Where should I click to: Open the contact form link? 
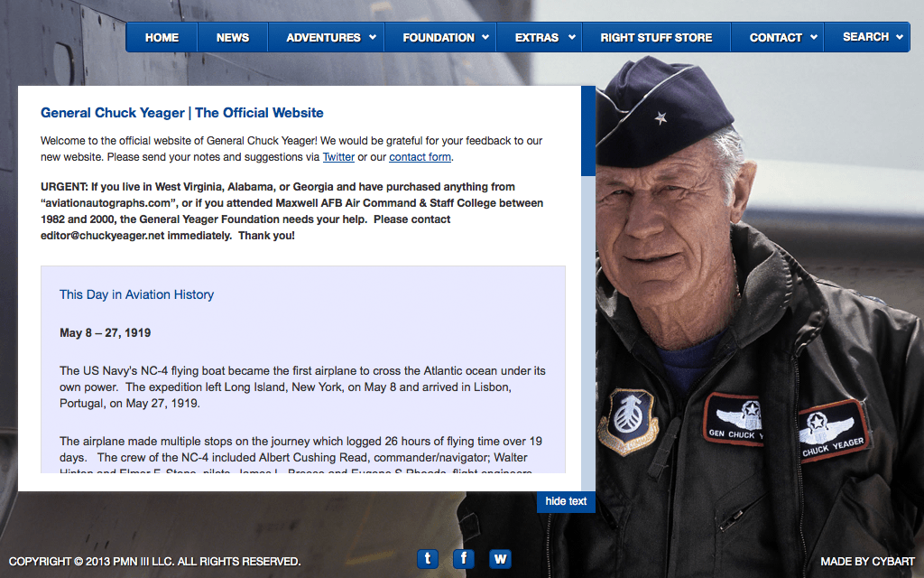click(420, 157)
